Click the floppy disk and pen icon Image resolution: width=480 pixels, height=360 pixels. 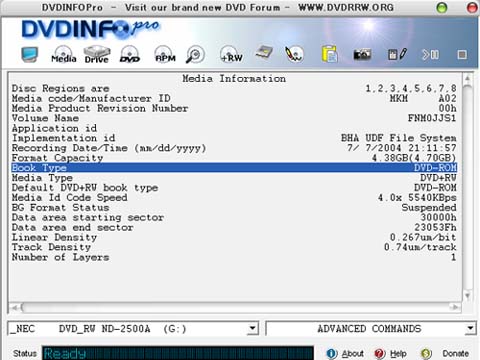coord(397,54)
